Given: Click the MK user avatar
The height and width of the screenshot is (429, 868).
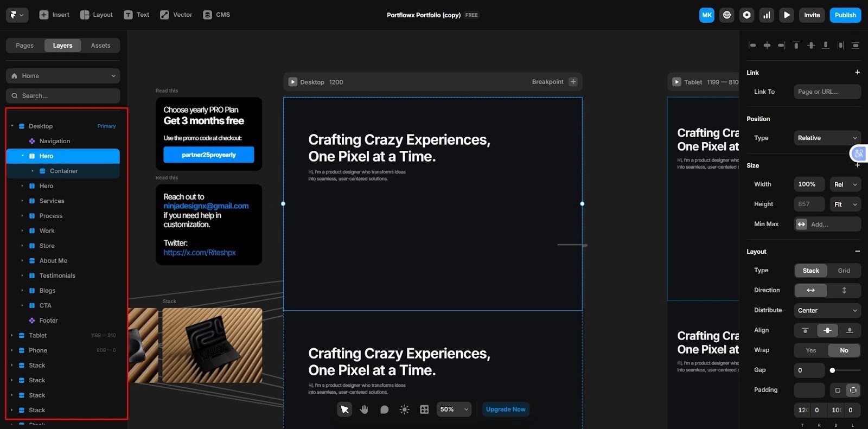Looking at the screenshot, I should tap(707, 15).
